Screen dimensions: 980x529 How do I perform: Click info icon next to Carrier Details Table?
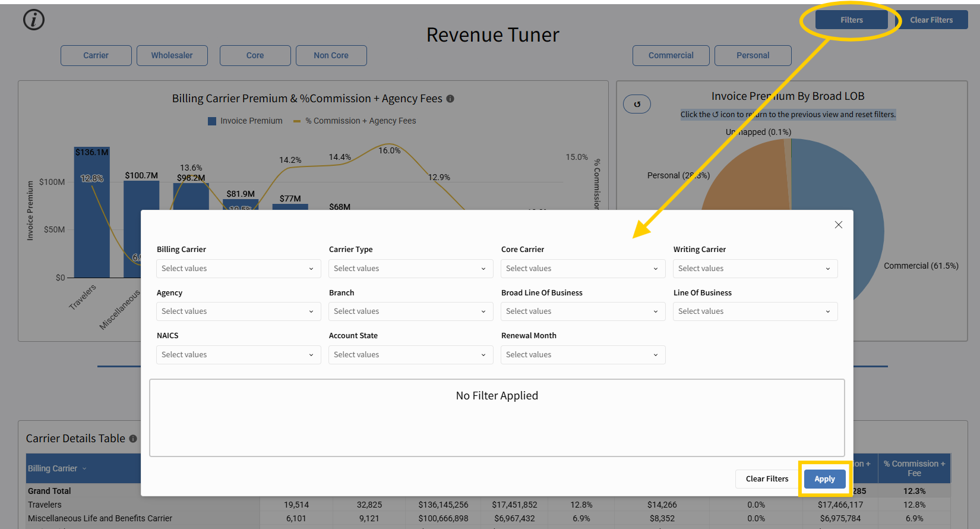(x=133, y=439)
